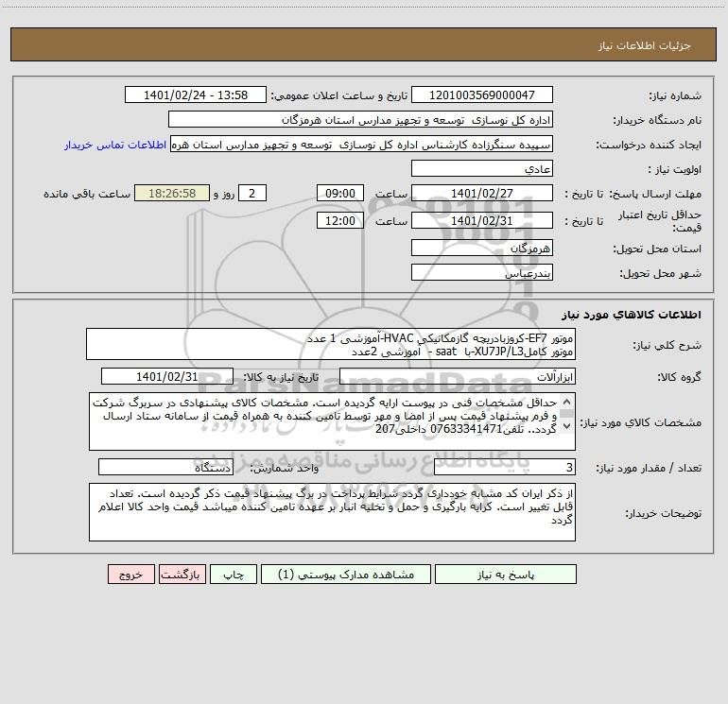This screenshot has height=704, width=728.
Task: Click the remaining days field 2
Action: pyautogui.click(x=252, y=193)
